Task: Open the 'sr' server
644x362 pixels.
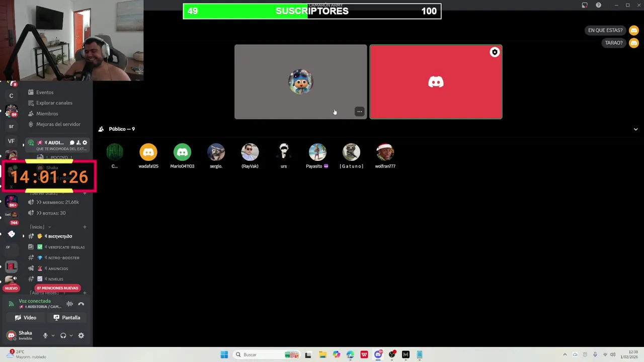Action: (11, 126)
